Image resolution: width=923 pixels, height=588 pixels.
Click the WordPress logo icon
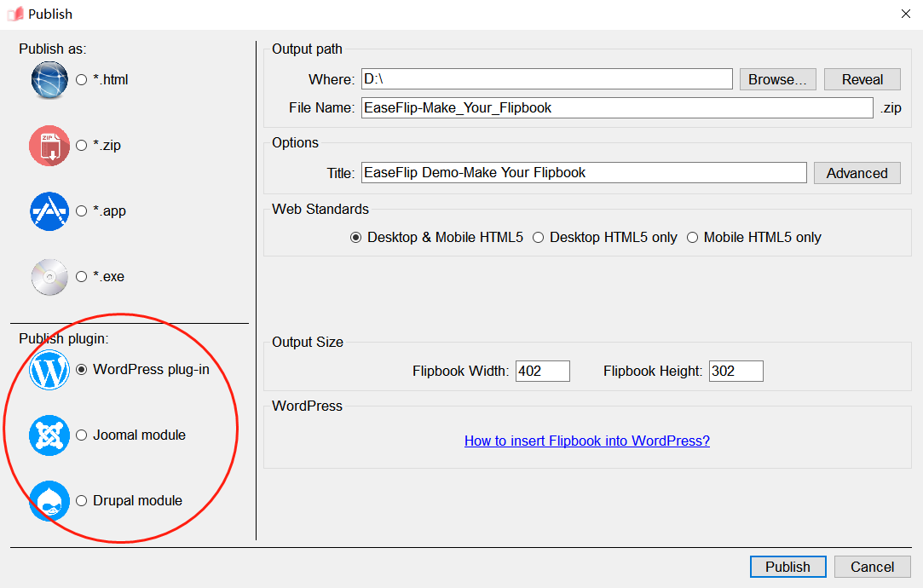49,370
